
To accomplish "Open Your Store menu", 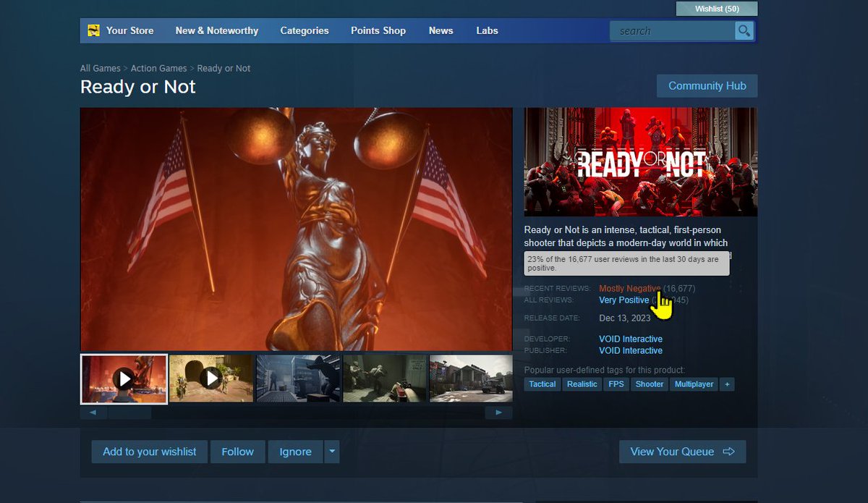I will point(129,30).
